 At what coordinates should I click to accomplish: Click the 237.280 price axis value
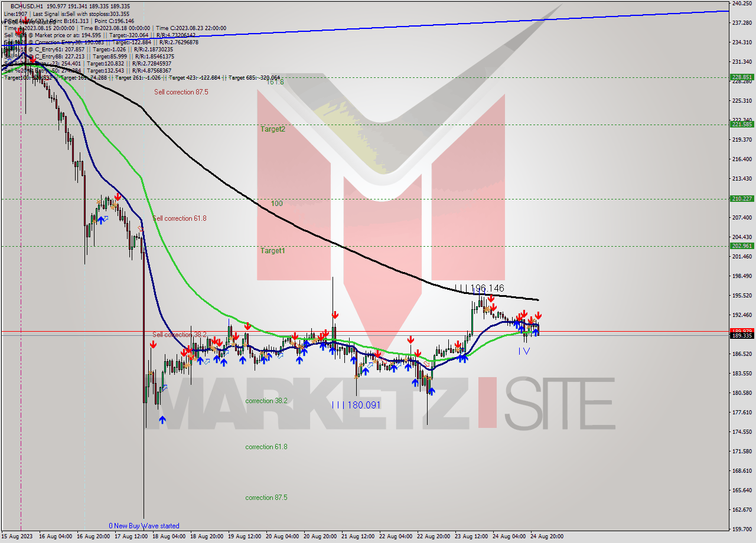click(742, 23)
